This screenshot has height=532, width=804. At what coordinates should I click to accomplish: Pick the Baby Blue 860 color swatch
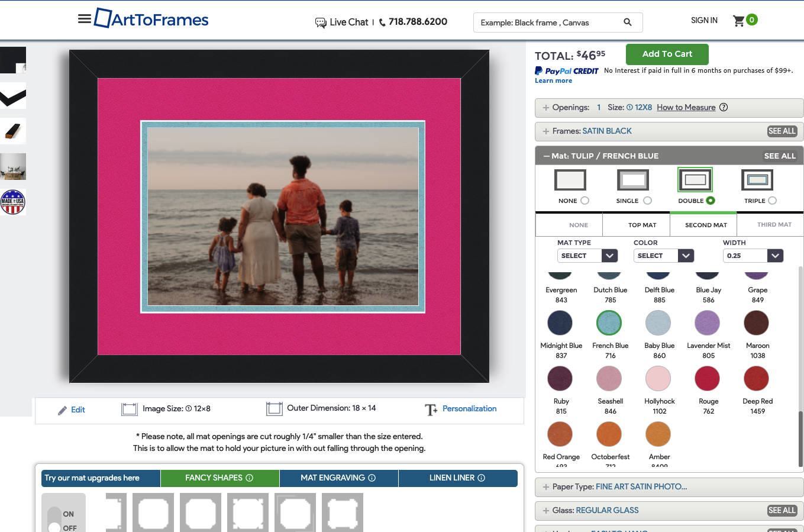658,323
